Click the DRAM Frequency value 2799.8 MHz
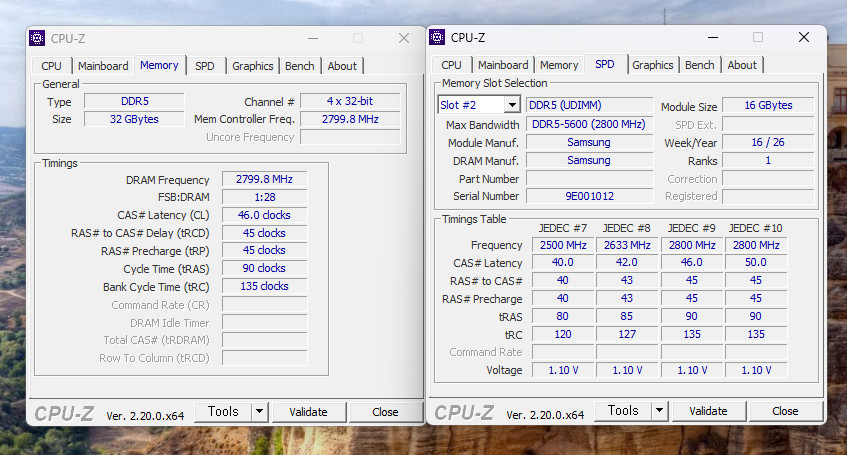Image resolution: width=847 pixels, height=455 pixels. click(264, 179)
